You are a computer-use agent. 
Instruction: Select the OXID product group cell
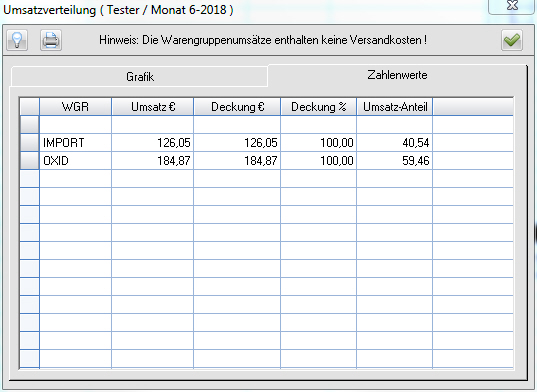coord(75,161)
